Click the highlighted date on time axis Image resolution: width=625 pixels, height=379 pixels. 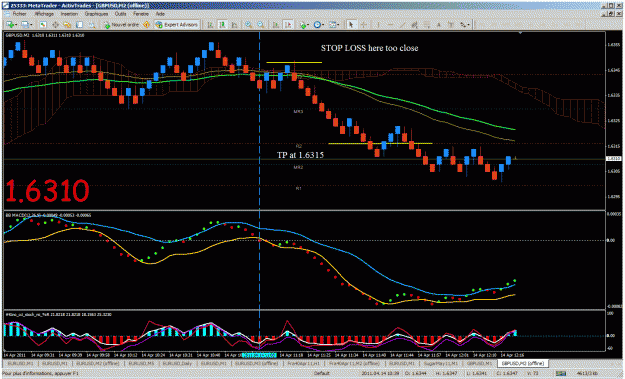coord(259,355)
